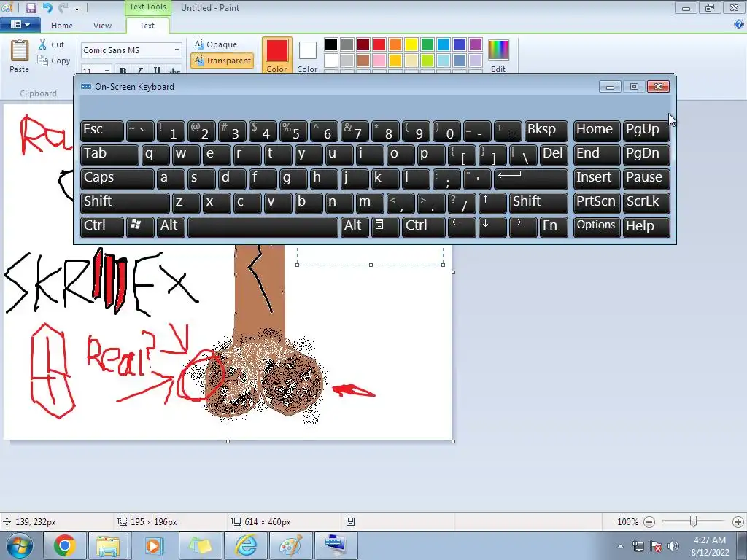This screenshot has height=560, width=747.
Task: Click the Fn key on On-Screen Keyboard
Action: pyautogui.click(x=554, y=226)
